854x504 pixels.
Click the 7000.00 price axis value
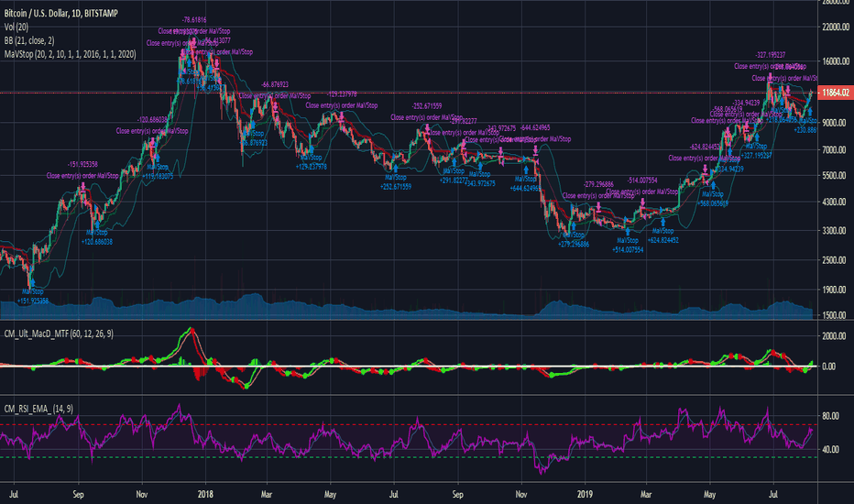click(x=836, y=150)
